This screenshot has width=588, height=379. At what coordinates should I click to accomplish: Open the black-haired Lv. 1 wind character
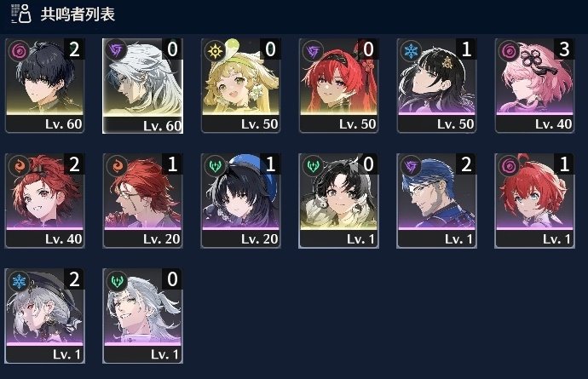338,200
